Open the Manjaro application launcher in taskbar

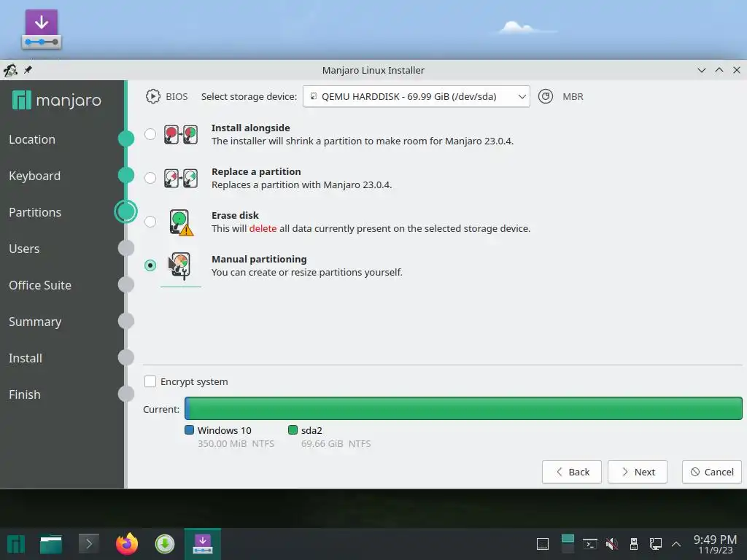click(x=16, y=544)
